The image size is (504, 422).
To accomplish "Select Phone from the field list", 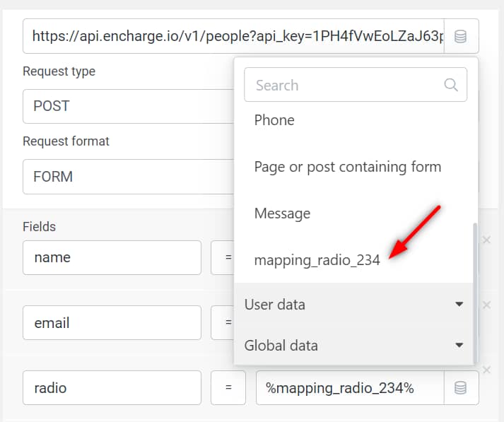I will [x=274, y=120].
